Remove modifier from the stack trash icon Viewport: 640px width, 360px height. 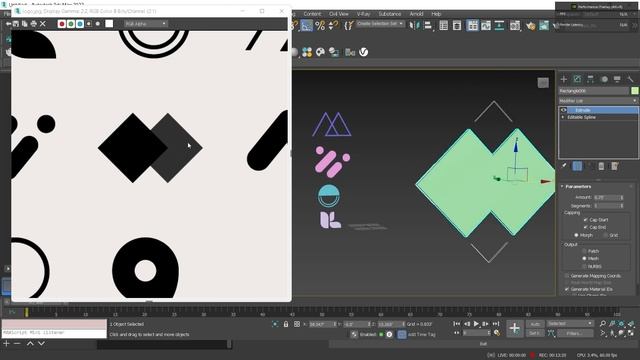click(x=601, y=166)
